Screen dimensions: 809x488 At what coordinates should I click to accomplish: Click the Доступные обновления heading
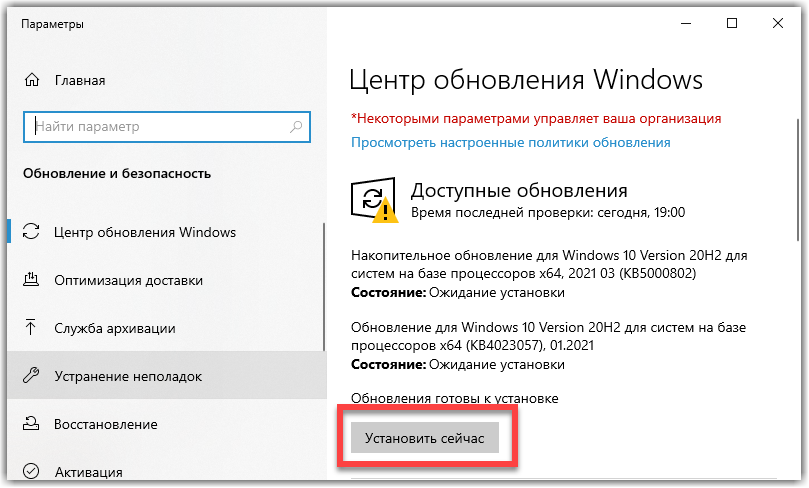519,190
